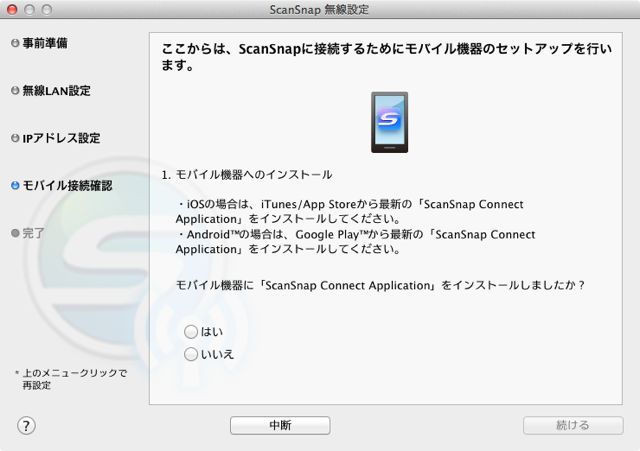The image size is (640, 451).
Task: Select the はい radio button
Action: pyautogui.click(x=191, y=332)
